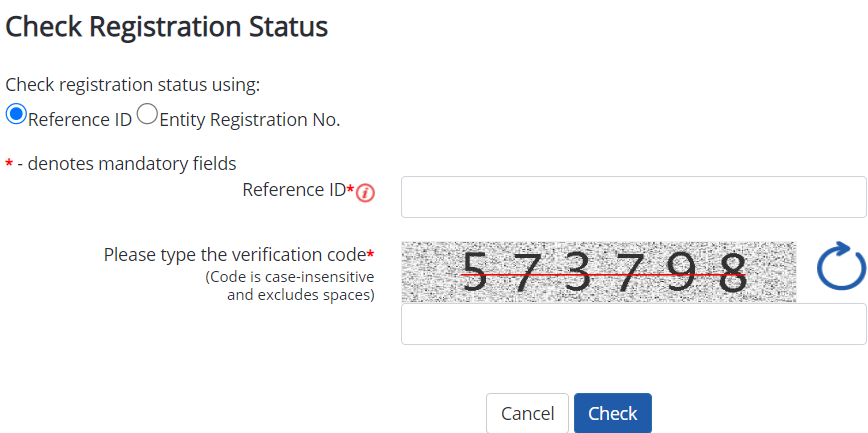Click red asterisk after verification code label

[x=370, y=254]
